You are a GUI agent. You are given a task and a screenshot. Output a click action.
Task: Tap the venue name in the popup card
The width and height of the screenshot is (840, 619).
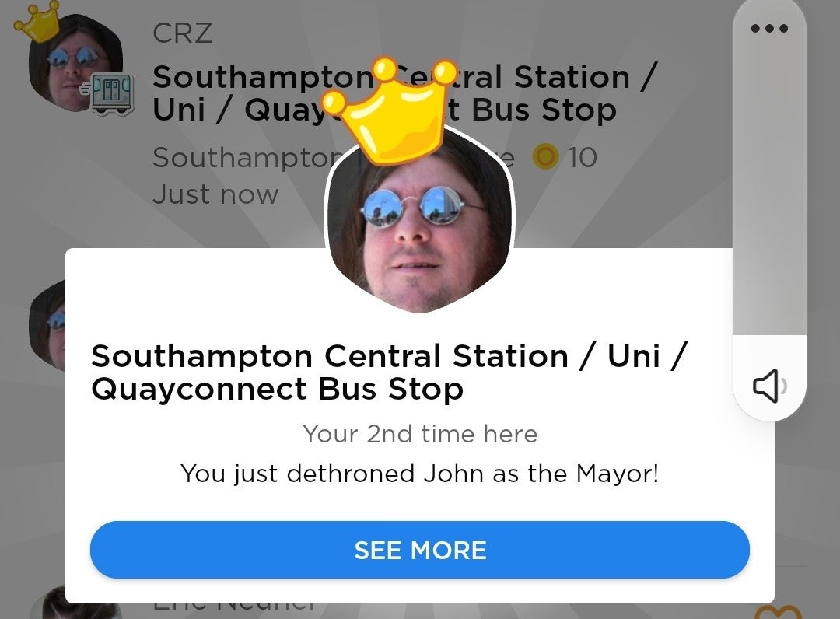click(x=390, y=372)
